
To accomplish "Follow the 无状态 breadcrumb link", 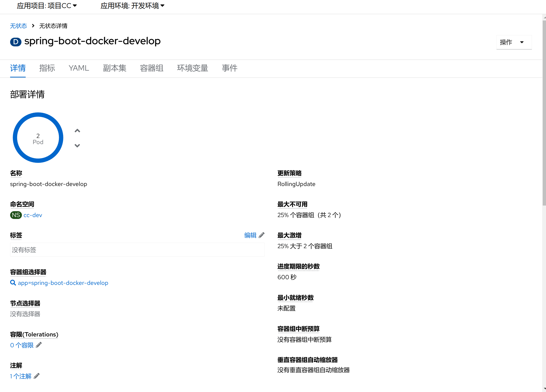I will [x=18, y=26].
